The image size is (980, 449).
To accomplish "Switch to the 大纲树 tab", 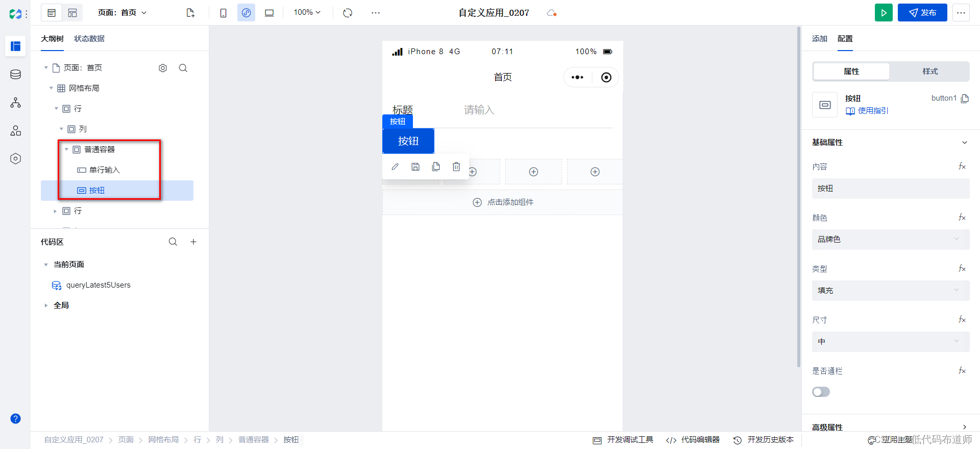I will [52, 39].
